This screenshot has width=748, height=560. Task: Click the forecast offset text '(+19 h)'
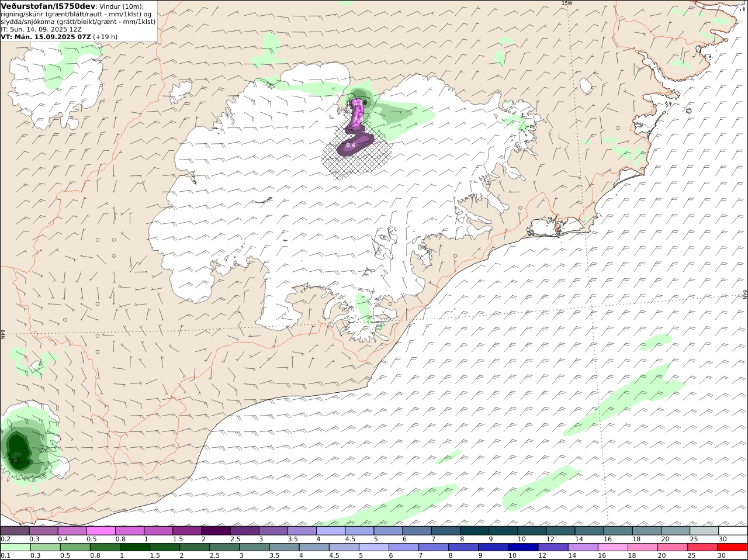click(x=105, y=36)
